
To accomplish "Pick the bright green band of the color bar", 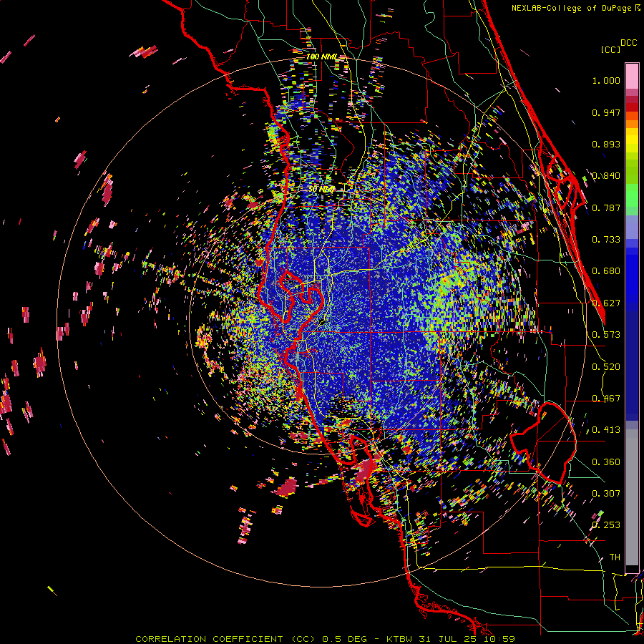I will click(632, 195).
